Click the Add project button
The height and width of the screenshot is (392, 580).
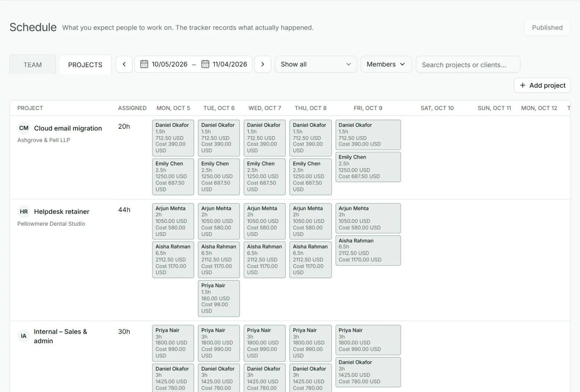[542, 85]
